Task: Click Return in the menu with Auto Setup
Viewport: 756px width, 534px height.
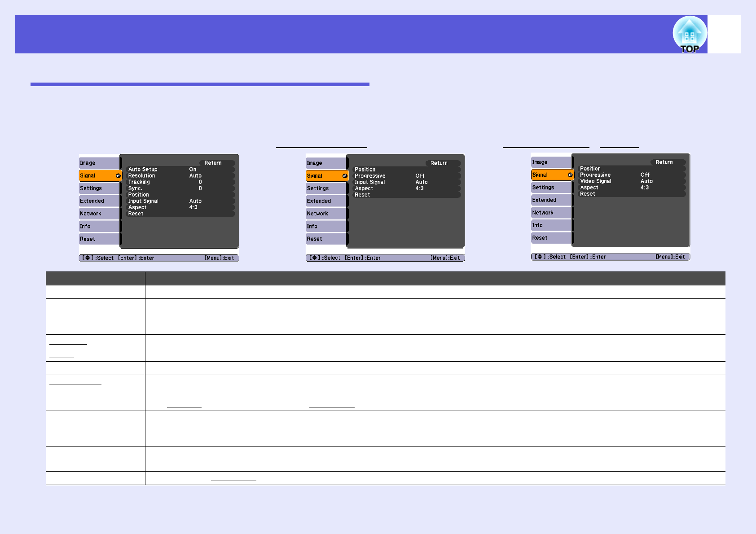Action: click(217, 163)
